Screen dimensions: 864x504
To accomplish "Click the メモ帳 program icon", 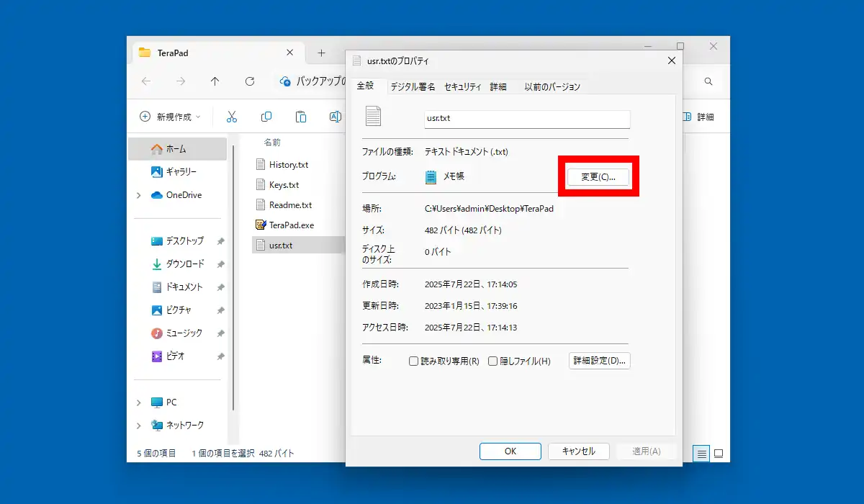I will tap(431, 176).
